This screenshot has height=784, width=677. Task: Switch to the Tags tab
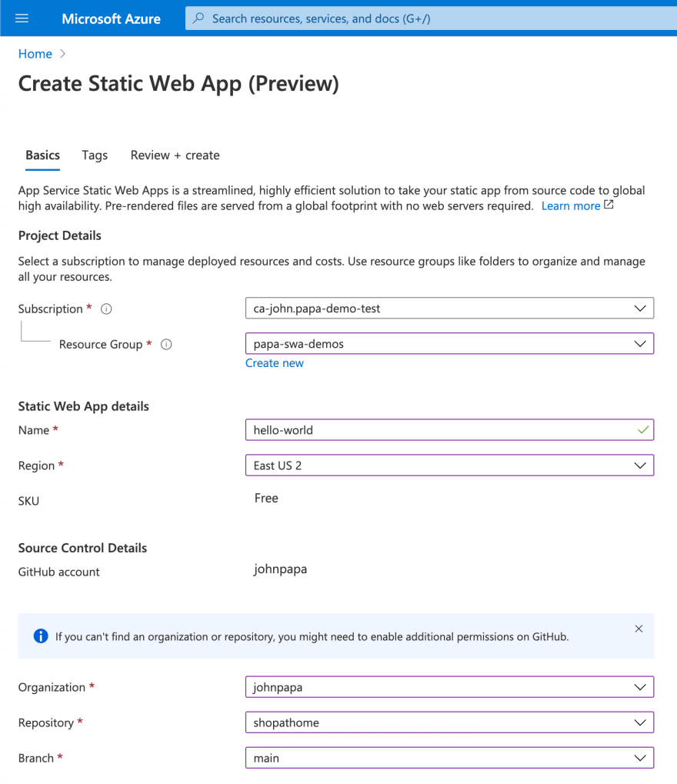pos(95,155)
